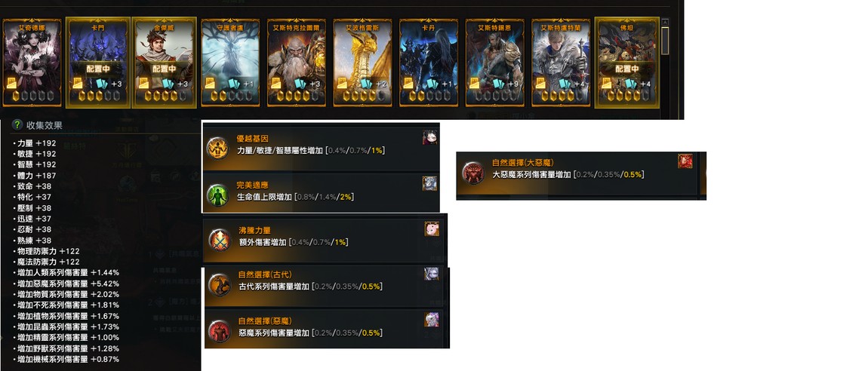The width and height of the screenshot is (868, 371).
Task: Select the 自然選擇(大惡魔) effect icon
Action: pos(473,173)
